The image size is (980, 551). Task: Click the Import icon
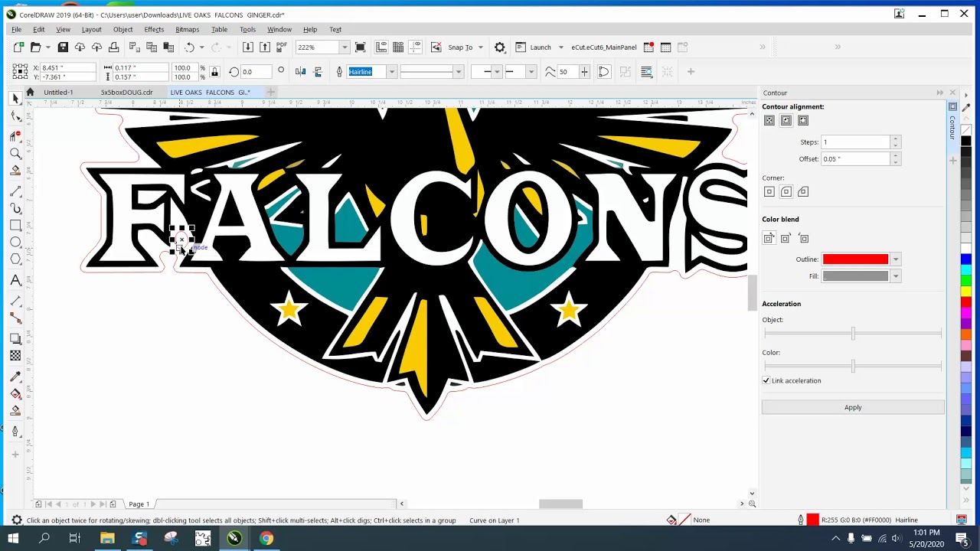[x=247, y=47]
